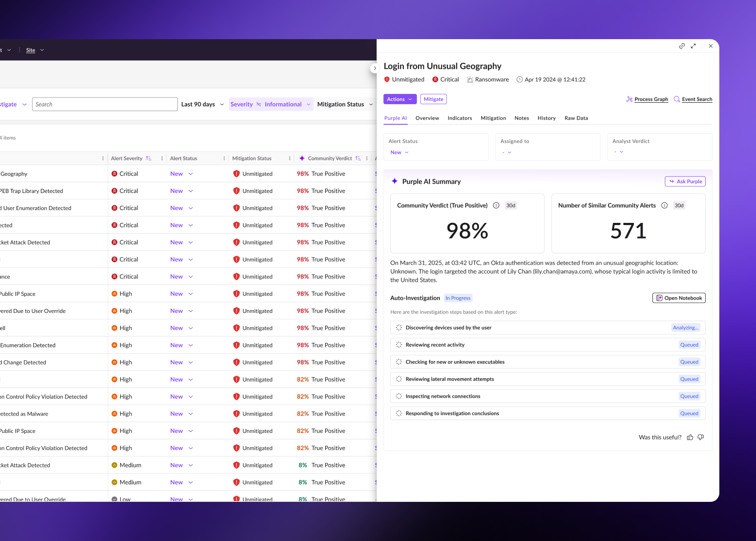Expand the Mitigation Status filter

345,105
